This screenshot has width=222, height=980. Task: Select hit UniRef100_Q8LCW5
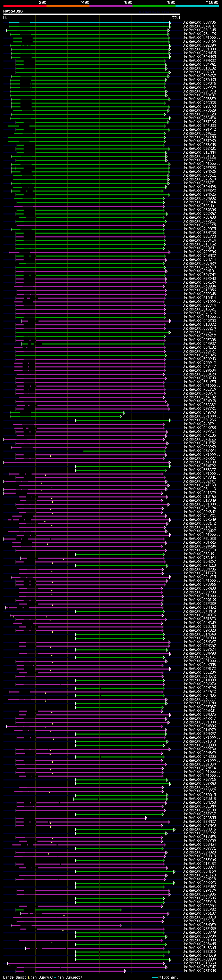click(199, 30)
